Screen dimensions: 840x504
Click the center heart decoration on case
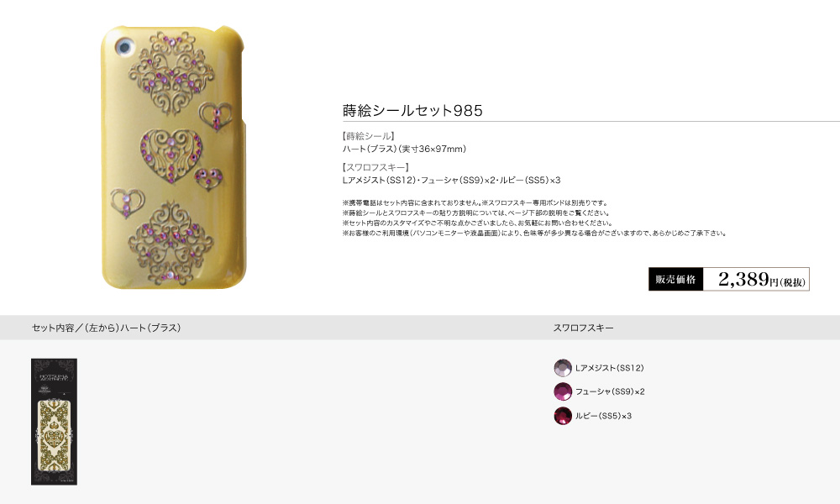click(x=171, y=155)
